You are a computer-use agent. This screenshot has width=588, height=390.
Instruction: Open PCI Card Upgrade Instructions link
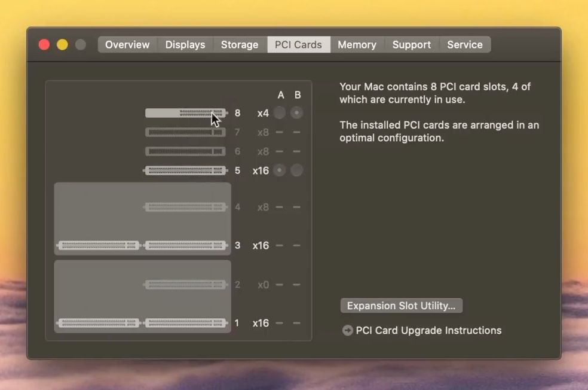point(428,330)
